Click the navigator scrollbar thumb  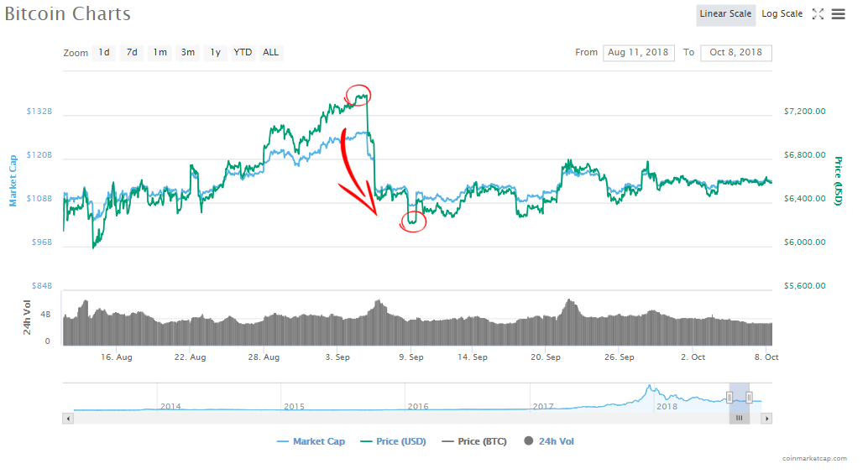click(x=740, y=417)
